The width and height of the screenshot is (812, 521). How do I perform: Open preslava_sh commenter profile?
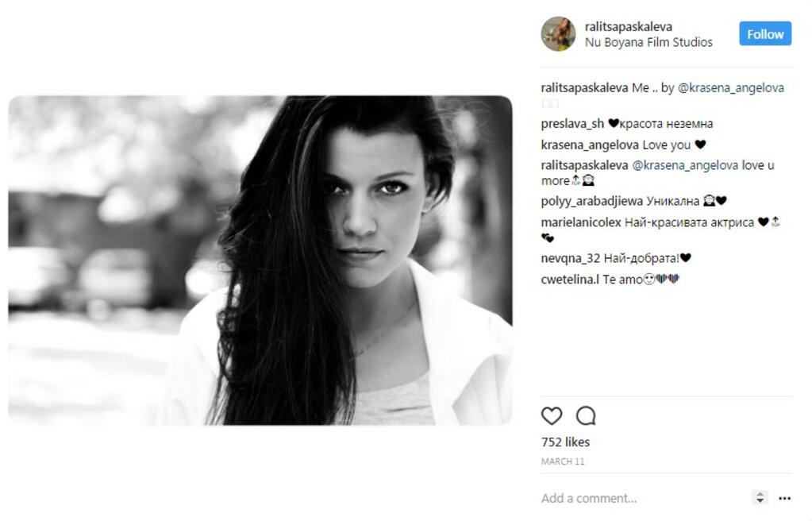pyautogui.click(x=572, y=124)
